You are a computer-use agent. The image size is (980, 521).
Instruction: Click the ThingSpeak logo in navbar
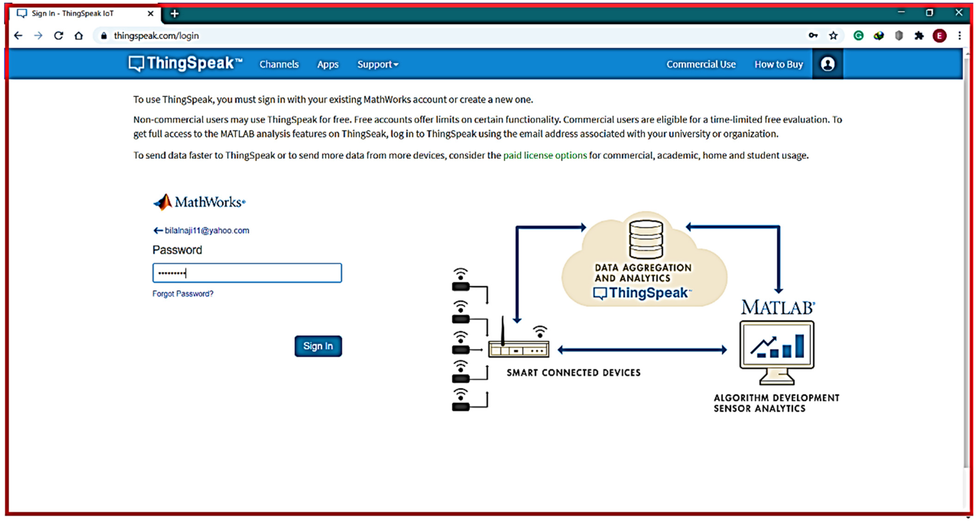[185, 63]
